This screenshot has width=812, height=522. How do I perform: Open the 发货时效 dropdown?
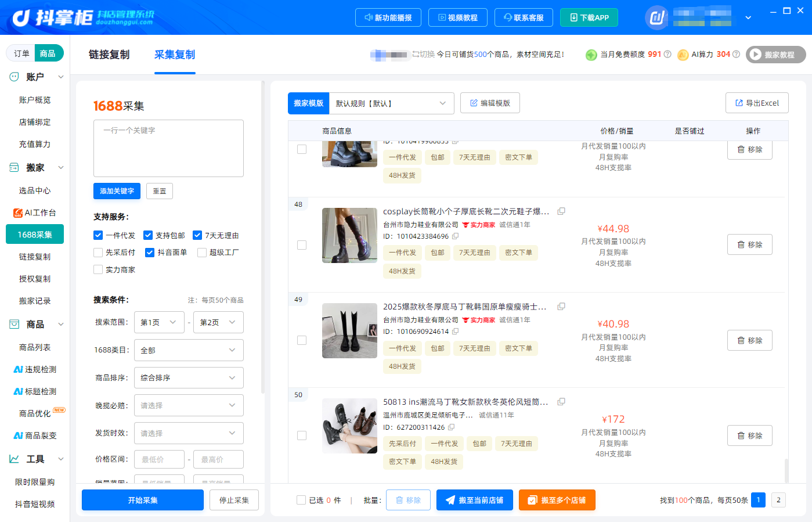[189, 433]
